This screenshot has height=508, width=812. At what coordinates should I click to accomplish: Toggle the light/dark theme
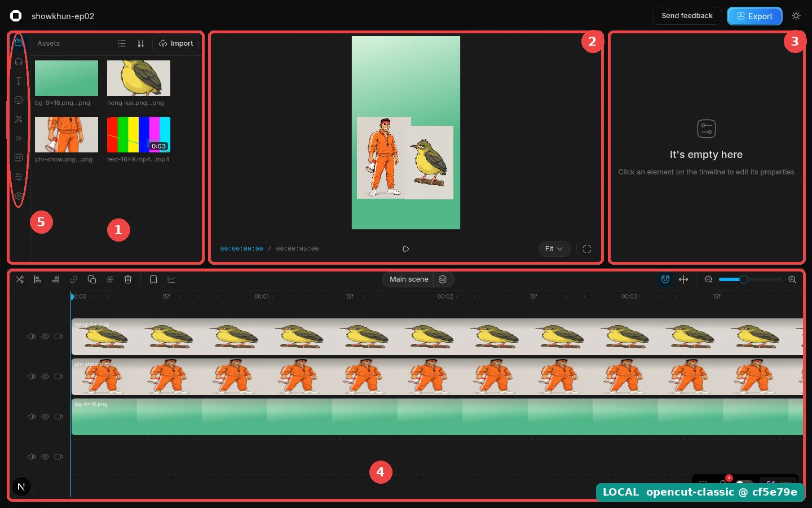point(796,16)
